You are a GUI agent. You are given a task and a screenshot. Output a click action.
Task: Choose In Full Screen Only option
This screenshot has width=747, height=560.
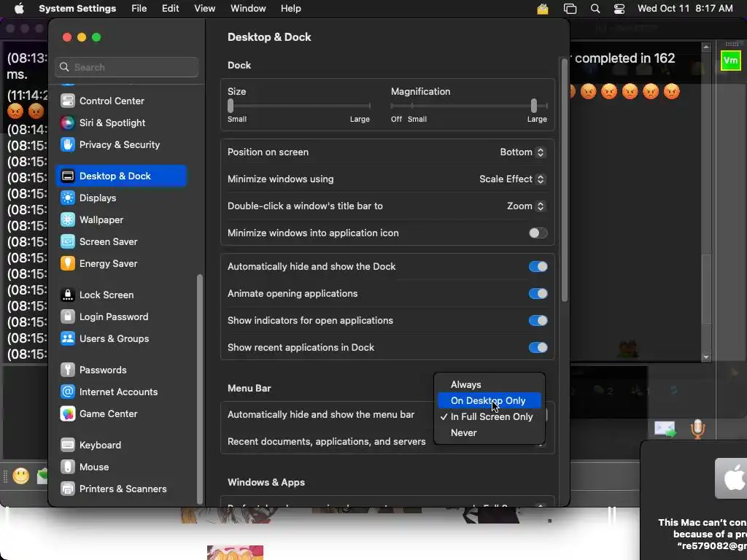(489, 416)
